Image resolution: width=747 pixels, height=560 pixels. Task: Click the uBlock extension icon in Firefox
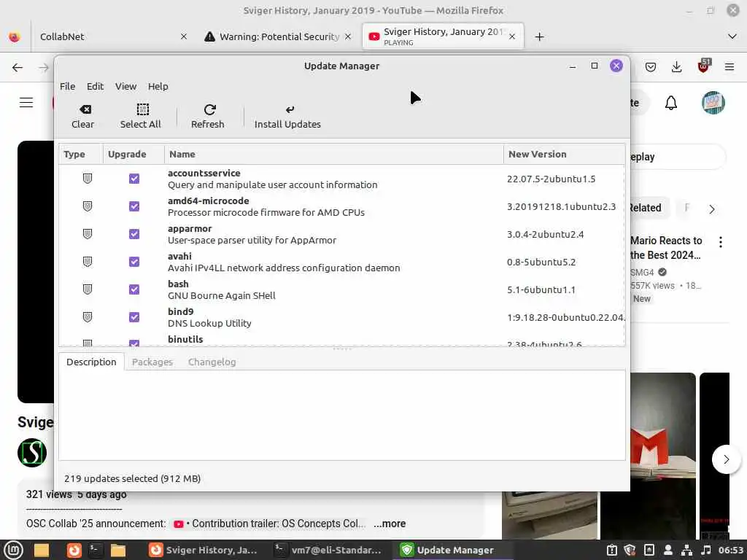[703, 66]
